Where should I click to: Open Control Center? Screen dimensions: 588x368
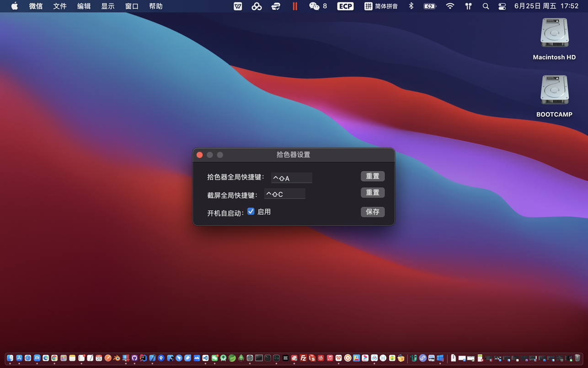pyautogui.click(x=502, y=6)
